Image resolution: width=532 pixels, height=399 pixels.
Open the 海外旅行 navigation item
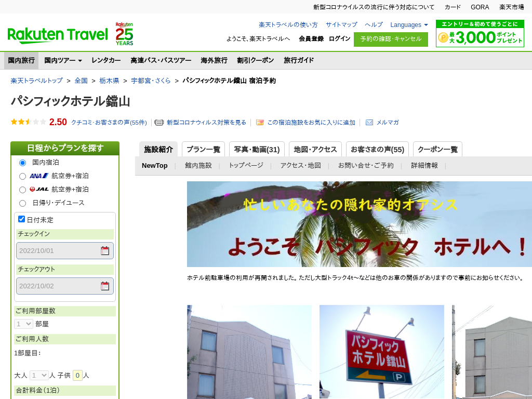[214, 60]
